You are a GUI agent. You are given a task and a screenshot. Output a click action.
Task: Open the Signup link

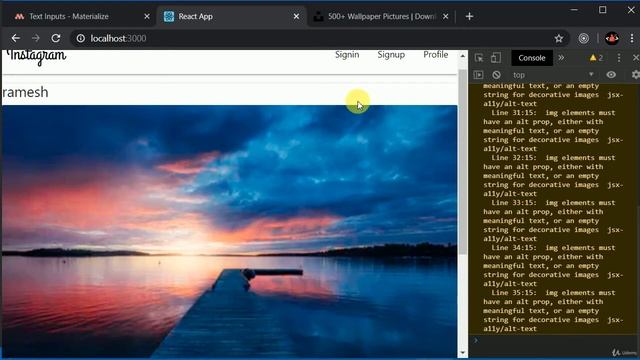[391, 55]
